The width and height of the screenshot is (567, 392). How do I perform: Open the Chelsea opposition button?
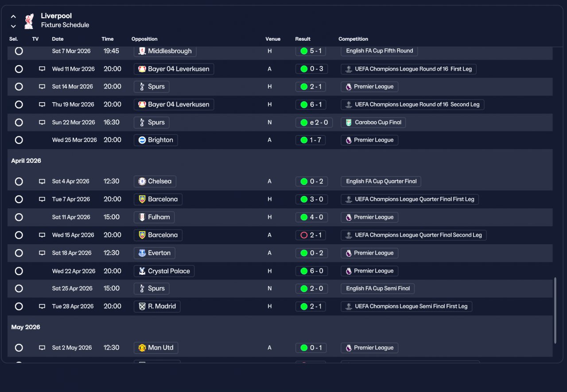coord(155,181)
